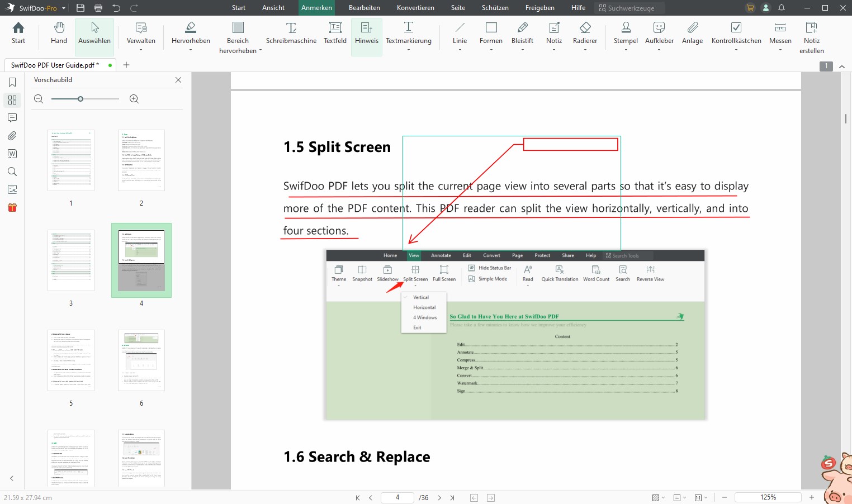852x504 pixels.
Task: Select the Linie line tool
Action: click(460, 34)
